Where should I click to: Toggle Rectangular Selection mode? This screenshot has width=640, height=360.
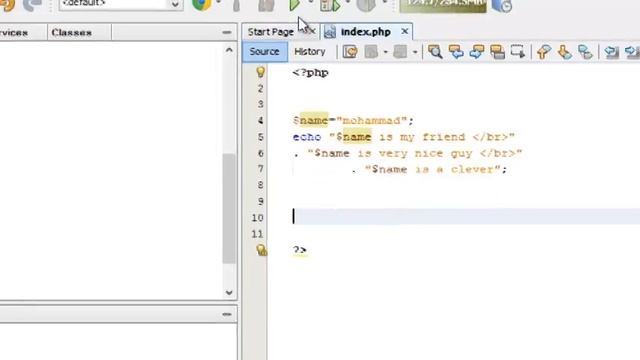[518, 52]
